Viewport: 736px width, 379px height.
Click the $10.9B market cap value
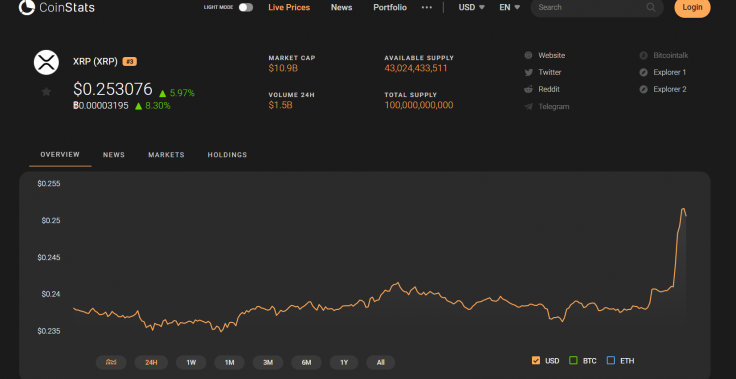tap(284, 69)
